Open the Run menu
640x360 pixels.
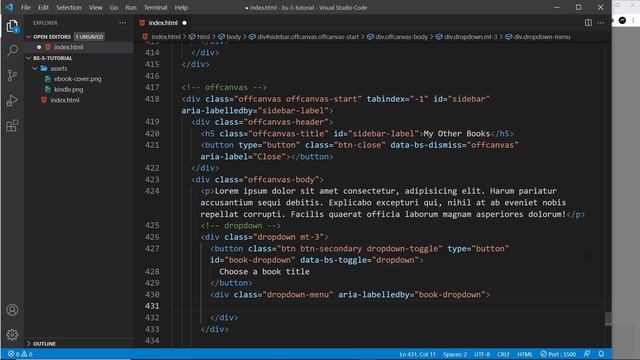click(x=131, y=7)
